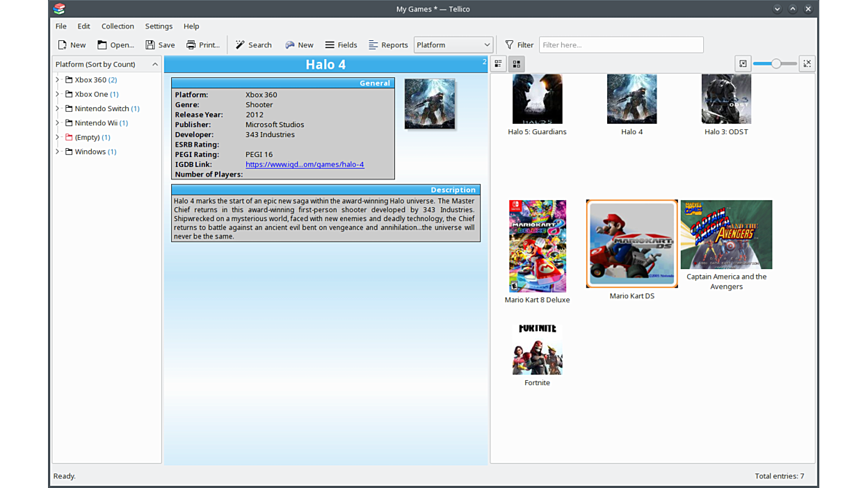Expand the Nintendo Switch group

pyautogui.click(x=58, y=108)
